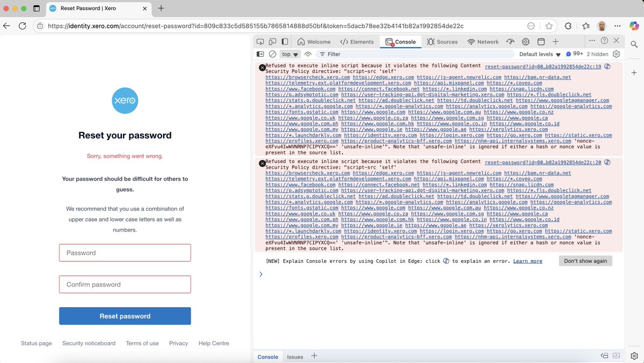Open the Help Centre link
Screen dimensions: 644x363
click(x=214, y=343)
